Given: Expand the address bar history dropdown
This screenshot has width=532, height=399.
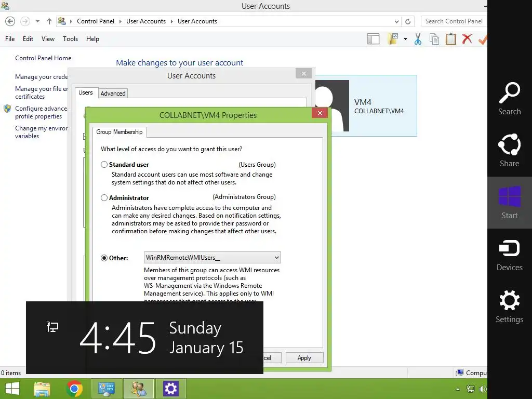Looking at the screenshot, I should click(396, 21).
